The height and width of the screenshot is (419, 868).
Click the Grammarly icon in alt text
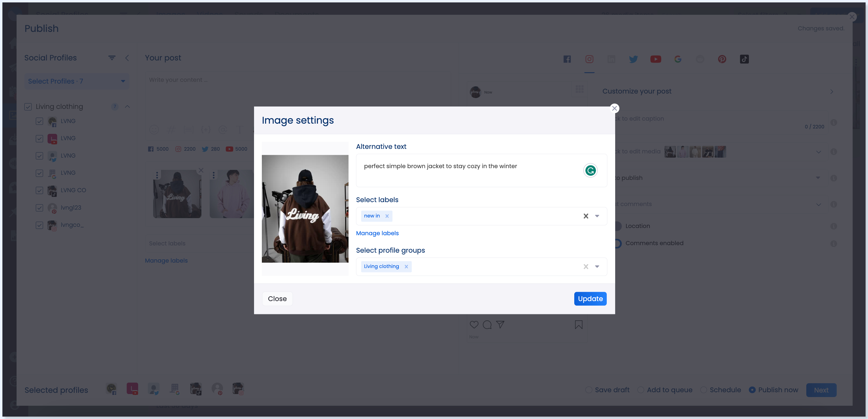[x=590, y=171]
